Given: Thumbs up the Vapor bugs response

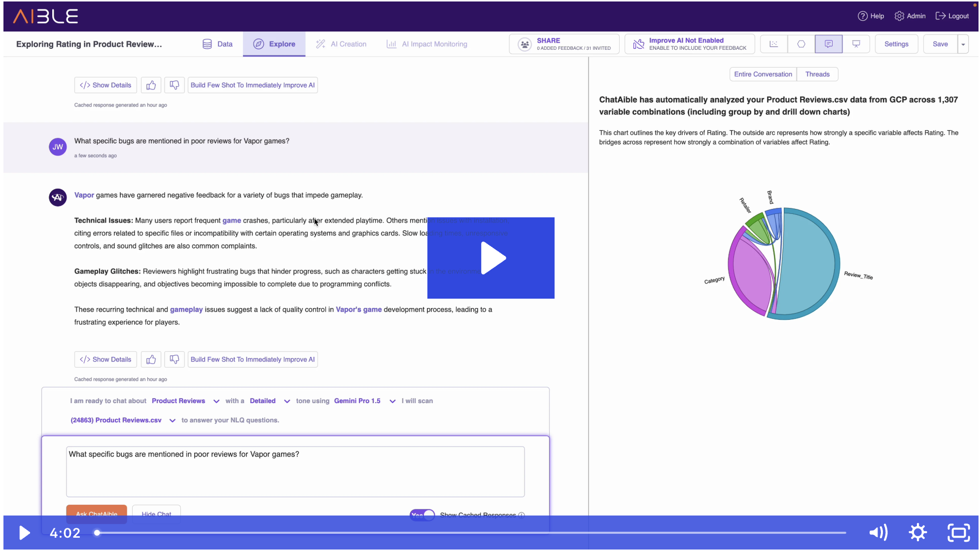Looking at the screenshot, I should pyautogui.click(x=151, y=359).
